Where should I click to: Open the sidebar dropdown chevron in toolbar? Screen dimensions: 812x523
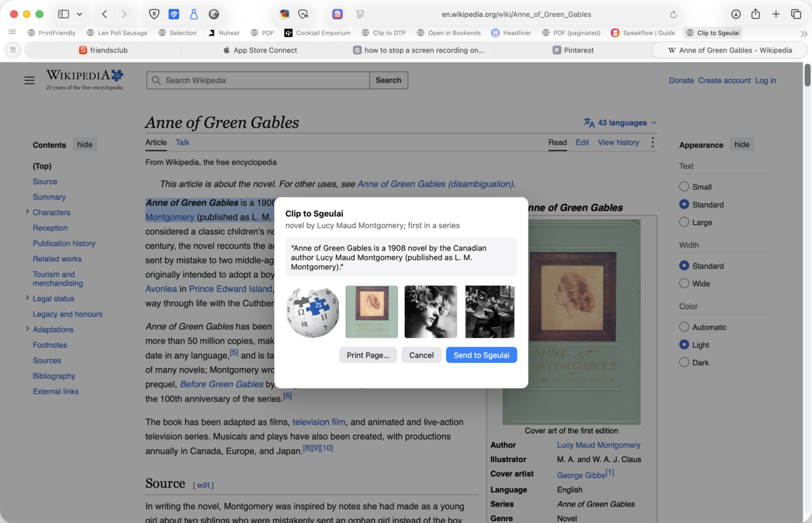coord(79,14)
